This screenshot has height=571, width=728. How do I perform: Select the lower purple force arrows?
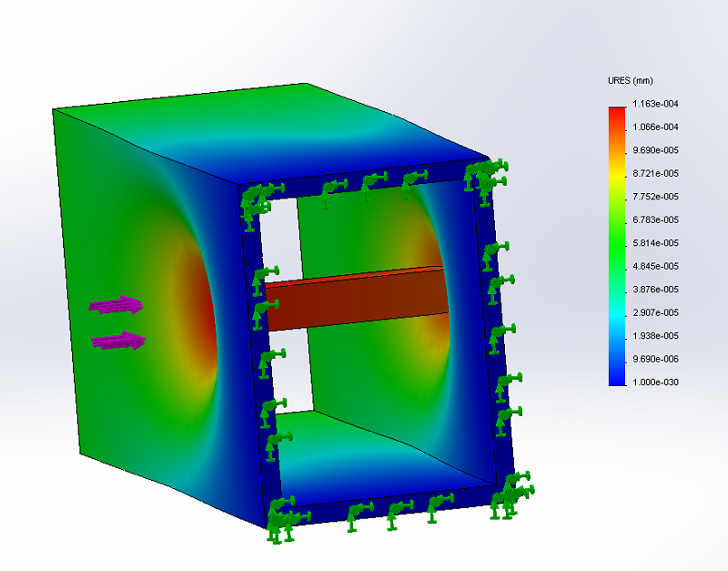click(x=119, y=341)
